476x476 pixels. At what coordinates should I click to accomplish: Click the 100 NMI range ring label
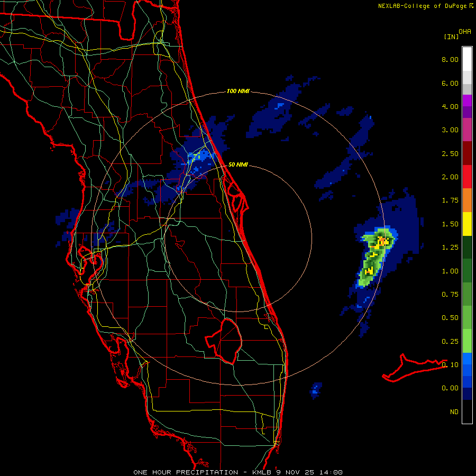(238, 91)
